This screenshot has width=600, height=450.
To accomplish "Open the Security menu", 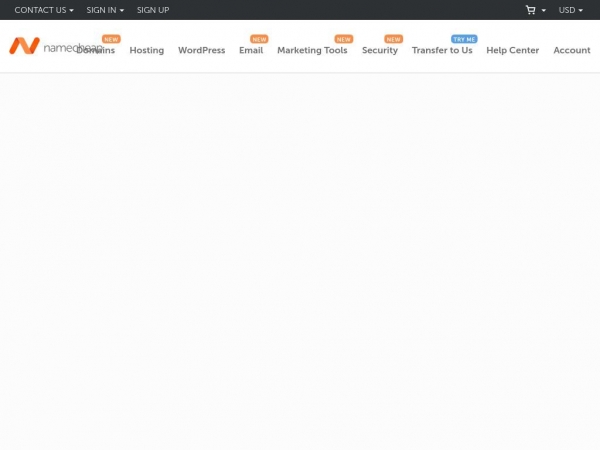I will pos(380,50).
